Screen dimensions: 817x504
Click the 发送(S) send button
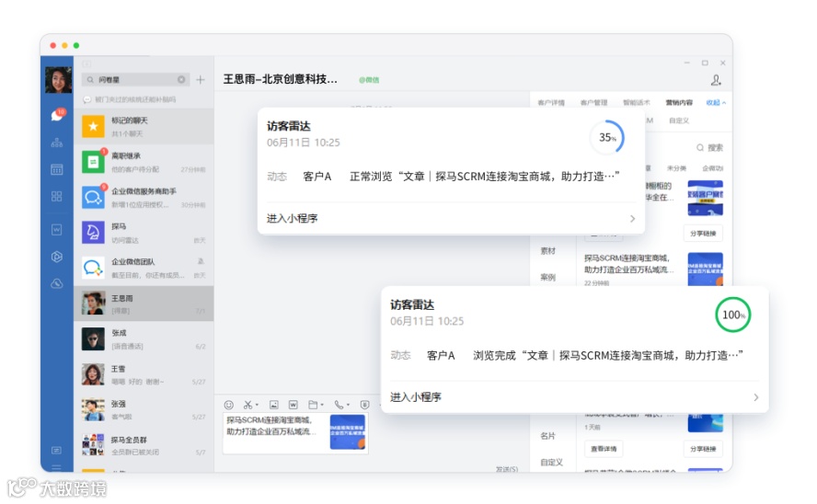coord(506,469)
